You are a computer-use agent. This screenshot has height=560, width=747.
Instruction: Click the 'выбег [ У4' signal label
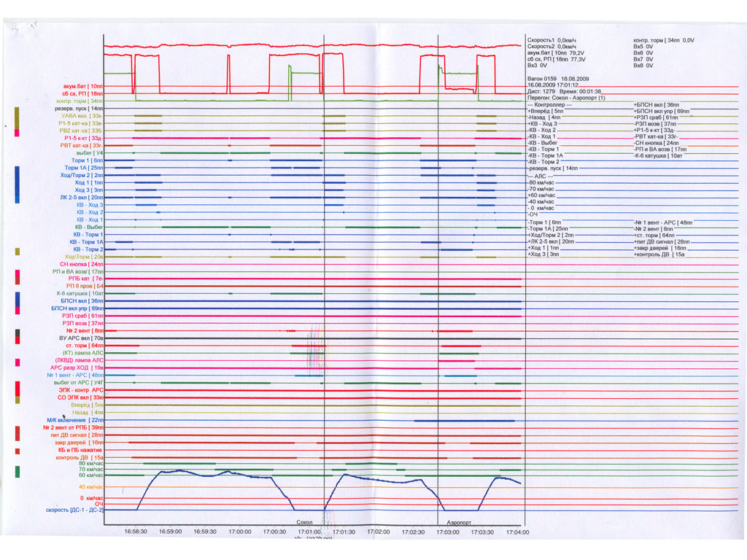[90, 153]
